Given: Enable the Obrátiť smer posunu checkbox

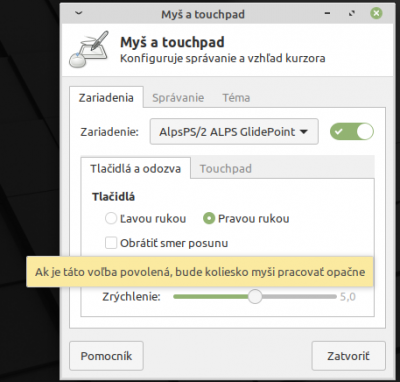Looking at the screenshot, I should tap(111, 243).
